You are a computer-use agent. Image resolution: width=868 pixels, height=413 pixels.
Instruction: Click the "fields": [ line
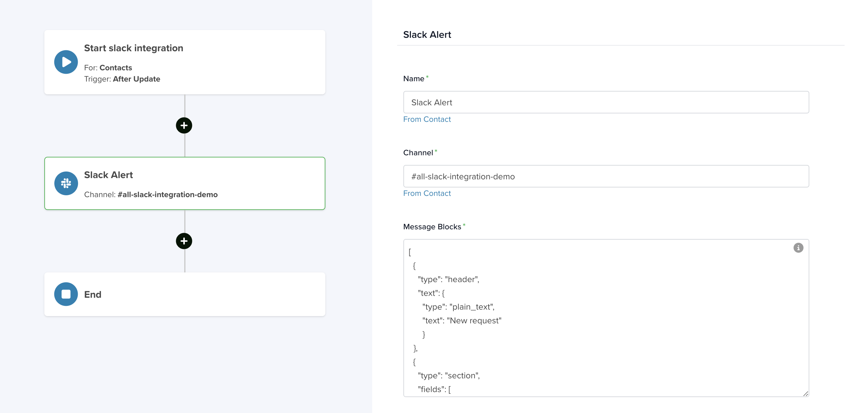pyautogui.click(x=434, y=389)
